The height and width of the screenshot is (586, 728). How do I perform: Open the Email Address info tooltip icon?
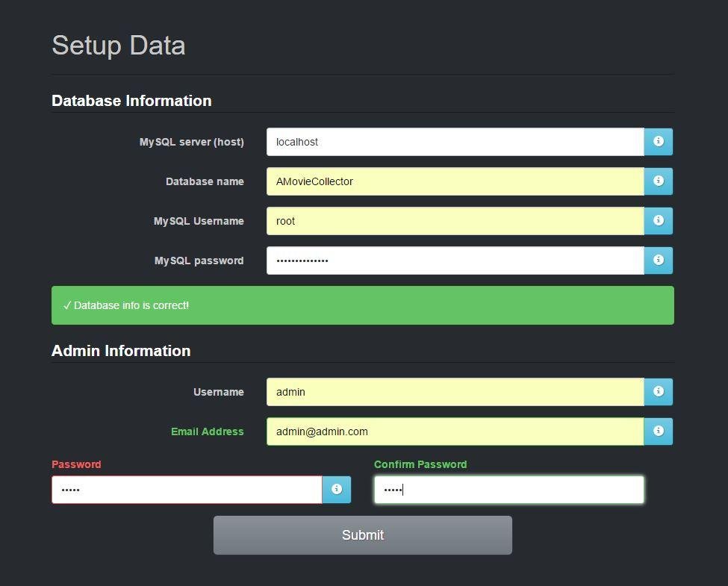click(x=658, y=431)
